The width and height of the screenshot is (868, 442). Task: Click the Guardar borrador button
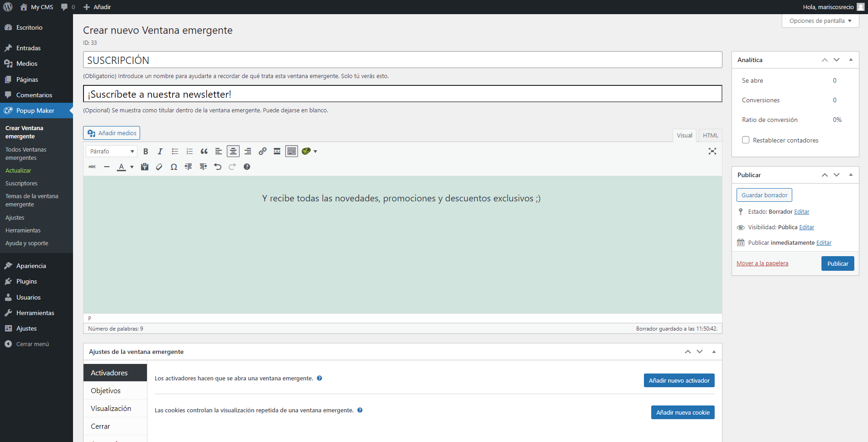click(764, 195)
